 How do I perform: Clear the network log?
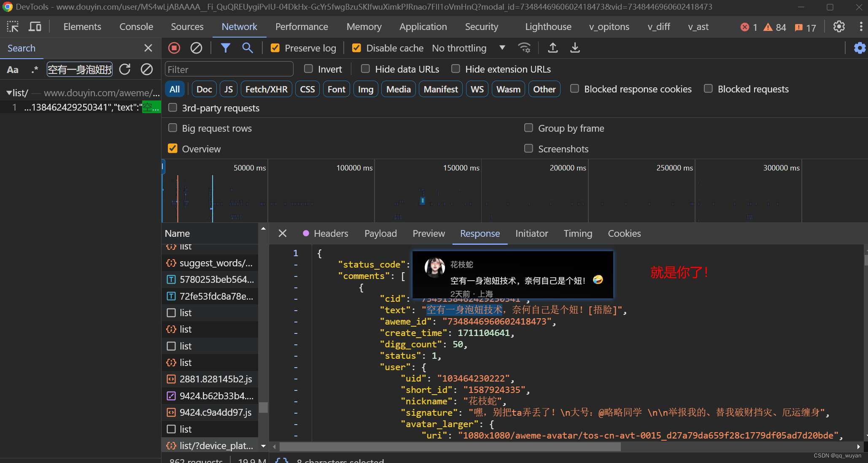(196, 48)
